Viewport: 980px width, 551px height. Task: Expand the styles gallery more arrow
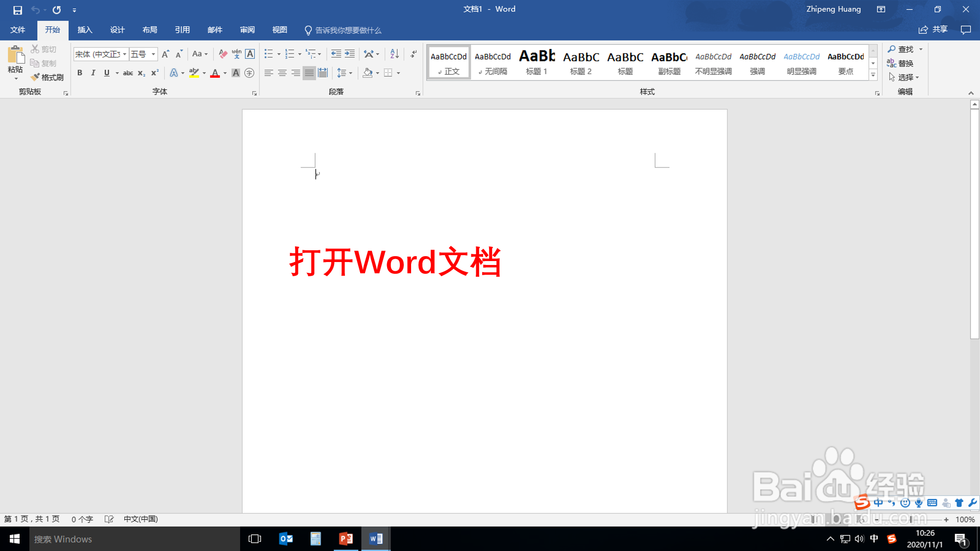(x=873, y=75)
